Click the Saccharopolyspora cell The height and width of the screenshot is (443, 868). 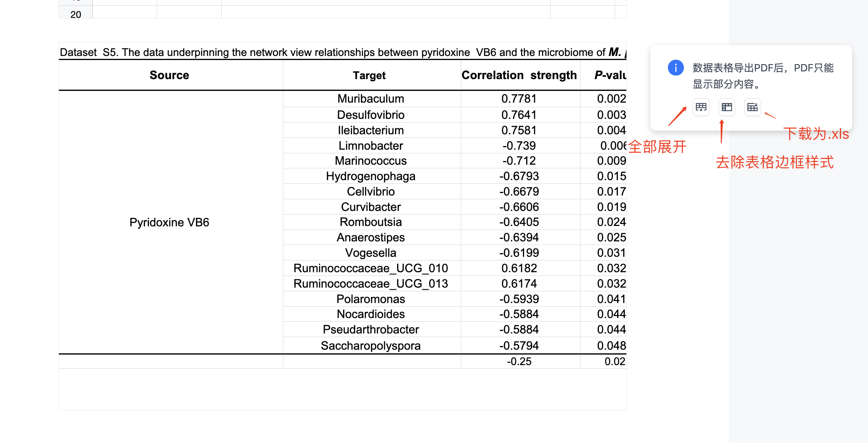coord(371,346)
